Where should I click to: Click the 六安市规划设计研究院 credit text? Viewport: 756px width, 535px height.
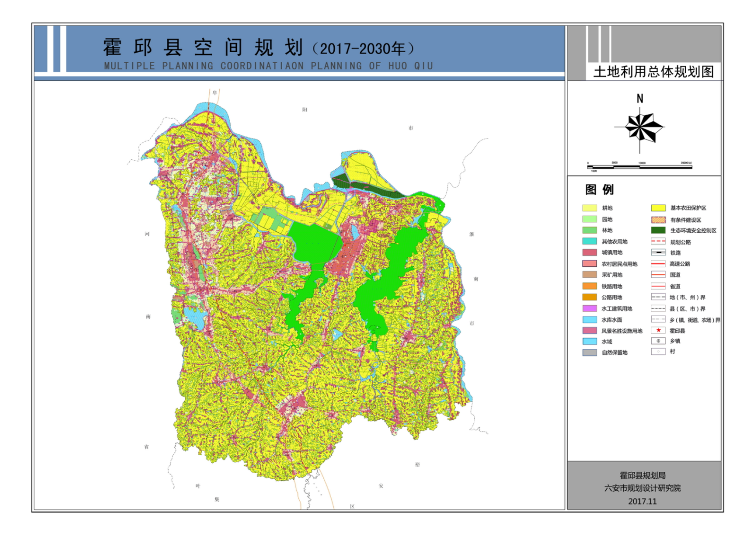click(x=642, y=488)
